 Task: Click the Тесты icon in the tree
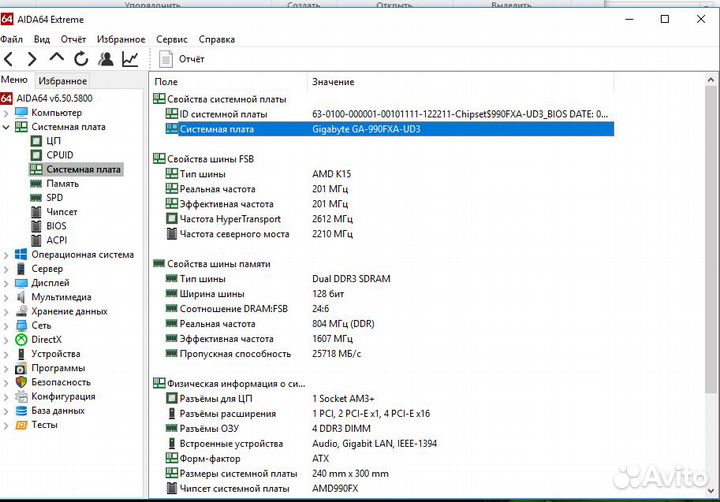point(21,425)
